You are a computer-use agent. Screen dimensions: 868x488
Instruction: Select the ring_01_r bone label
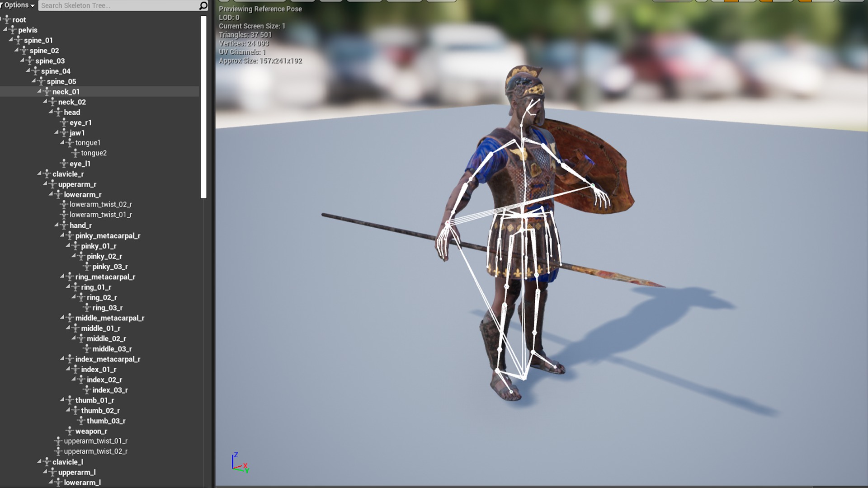click(96, 287)
